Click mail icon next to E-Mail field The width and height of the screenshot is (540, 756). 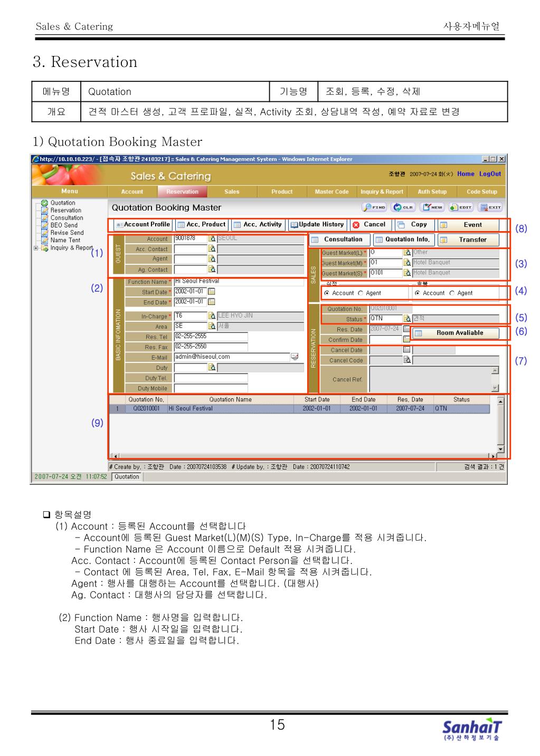(295, 357)
